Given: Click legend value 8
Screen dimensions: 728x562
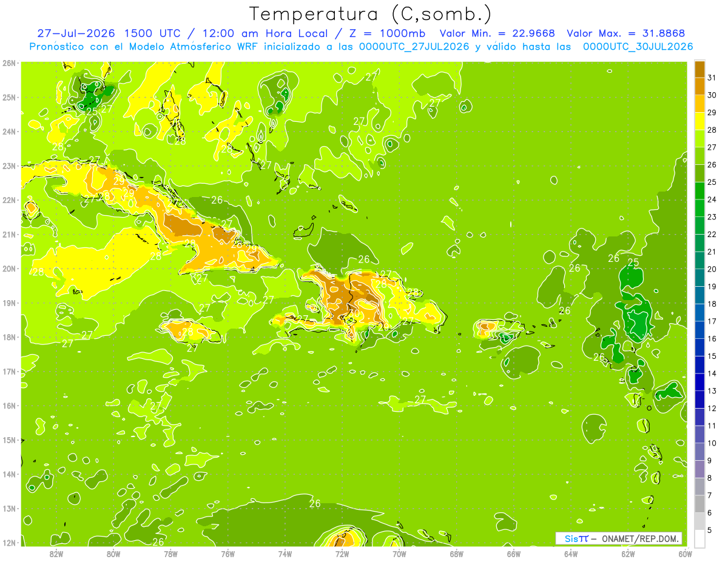Looking at the screenshot, I should [x=710, y=478].
